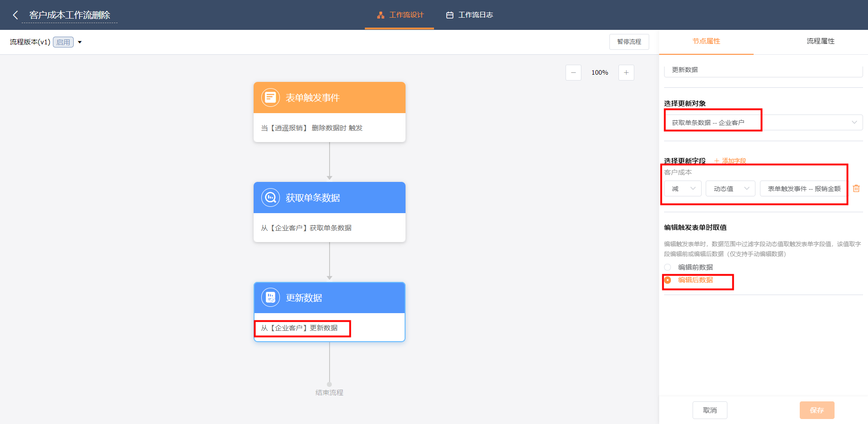The height and width of the screenshot is (424, 868).
Task: Select the 获取单条数据 node header
Action: (330, 197)
